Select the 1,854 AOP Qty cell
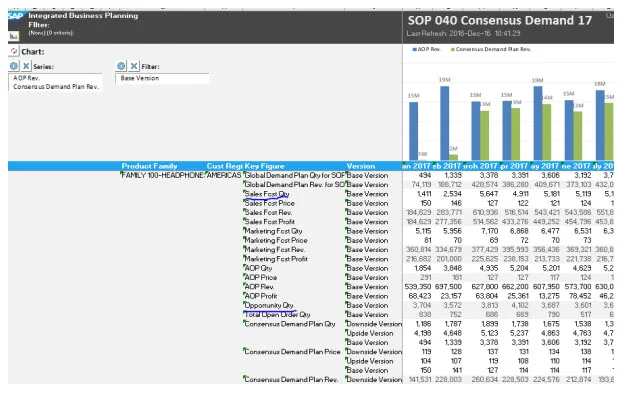Viewport: 624px width, 393px height. (x=422, y=268)
